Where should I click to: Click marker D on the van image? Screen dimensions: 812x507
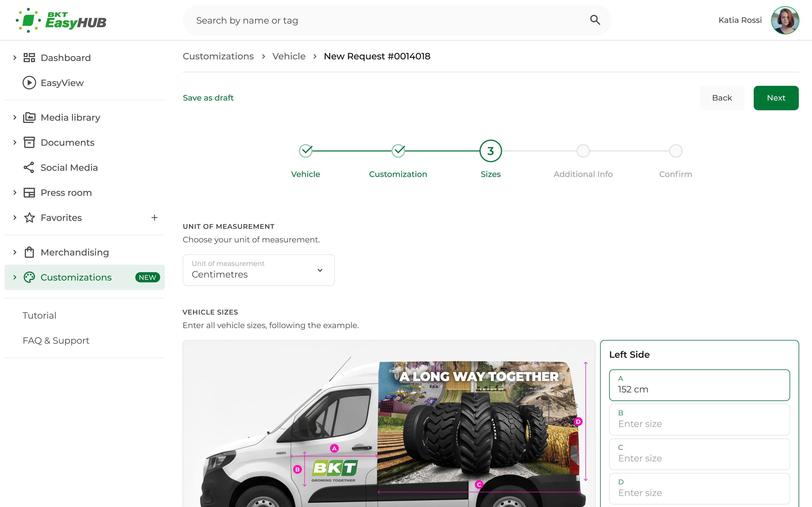click(x=578, y=422)
